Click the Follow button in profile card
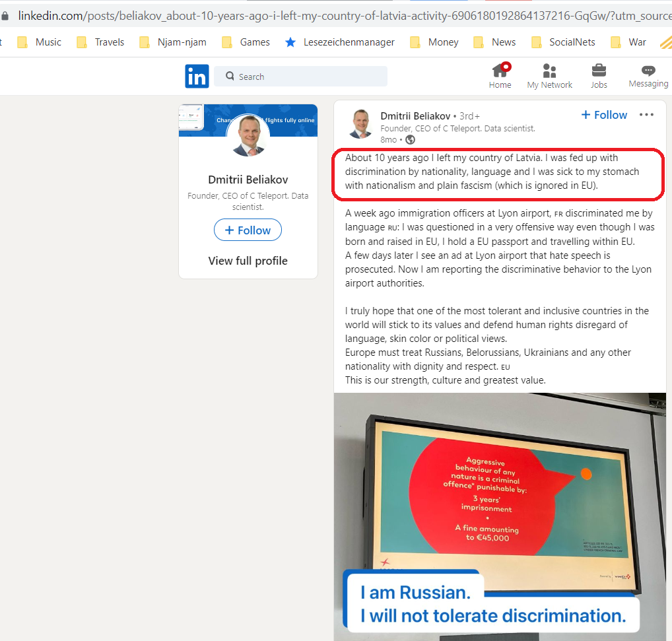This screenshot has height=641, width=672. coord(248,230)
